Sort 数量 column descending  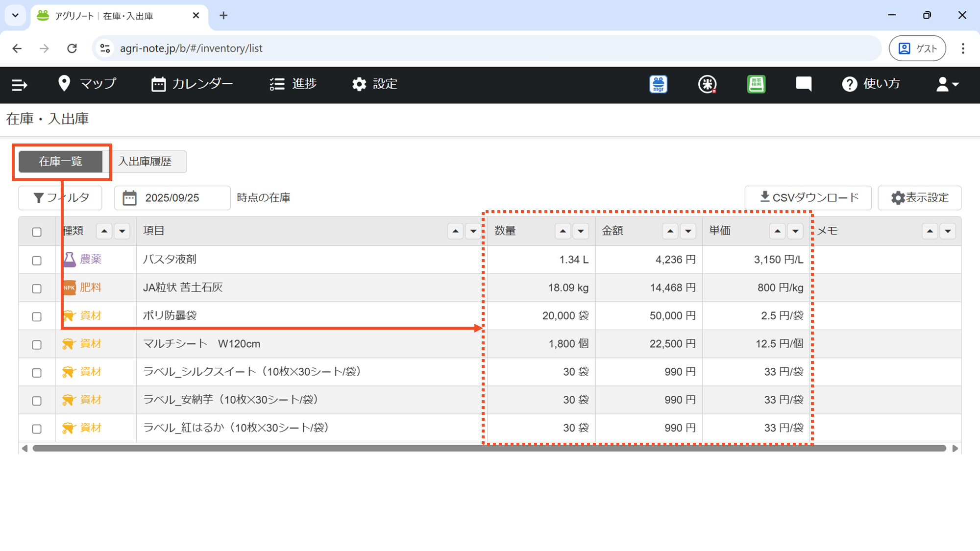pyautogui.click(x=581, y=231)
